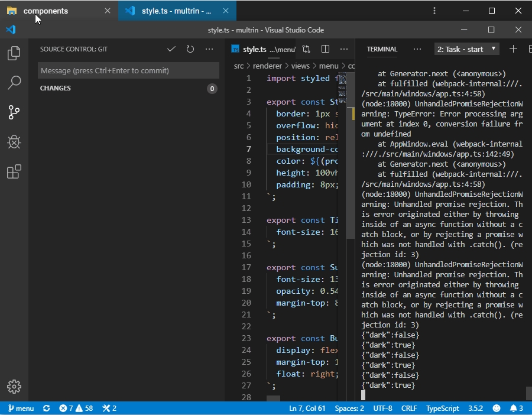Viewport: 532px width, 415px height.
Task: Open the Explorer view in activity bar
Action: (14, 54)
